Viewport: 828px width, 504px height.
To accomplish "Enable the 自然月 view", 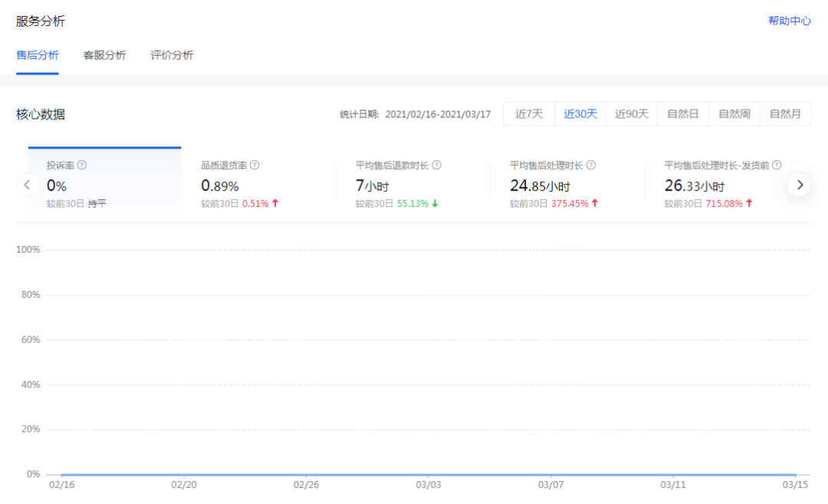I will click(x=785, y=113).
